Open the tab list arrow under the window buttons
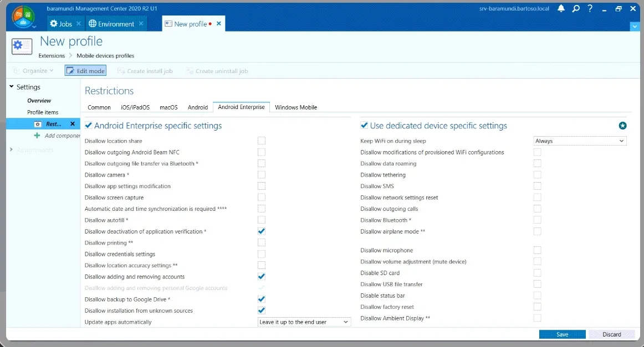The image size is (644, 347). (635, 27)
